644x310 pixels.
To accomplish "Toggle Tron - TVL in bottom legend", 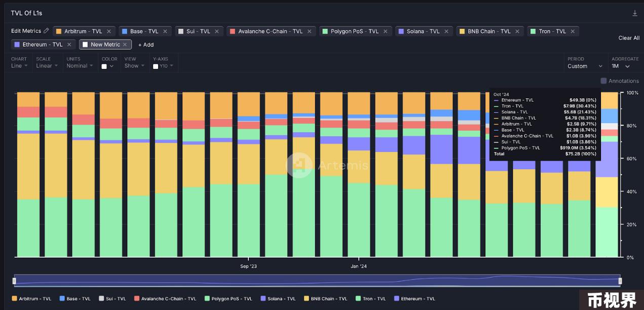I will tap(371, 299).
